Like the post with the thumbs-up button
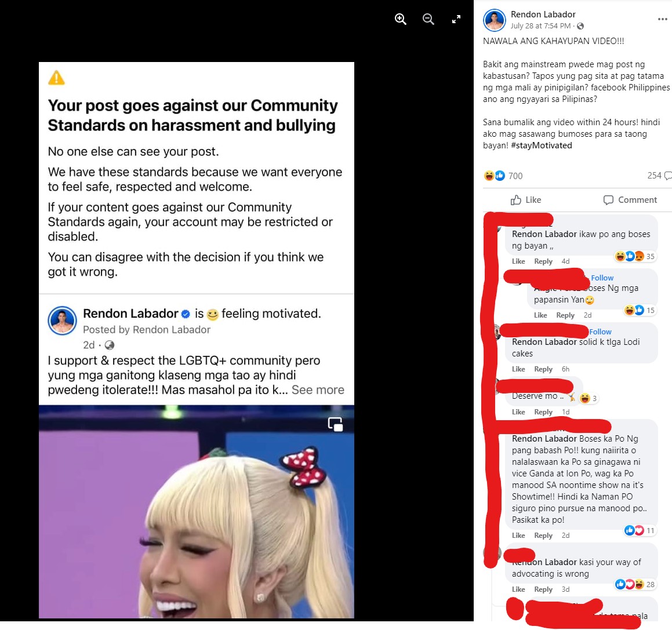The height and width of the screenshot is (630, 672). tap(526, 200)
